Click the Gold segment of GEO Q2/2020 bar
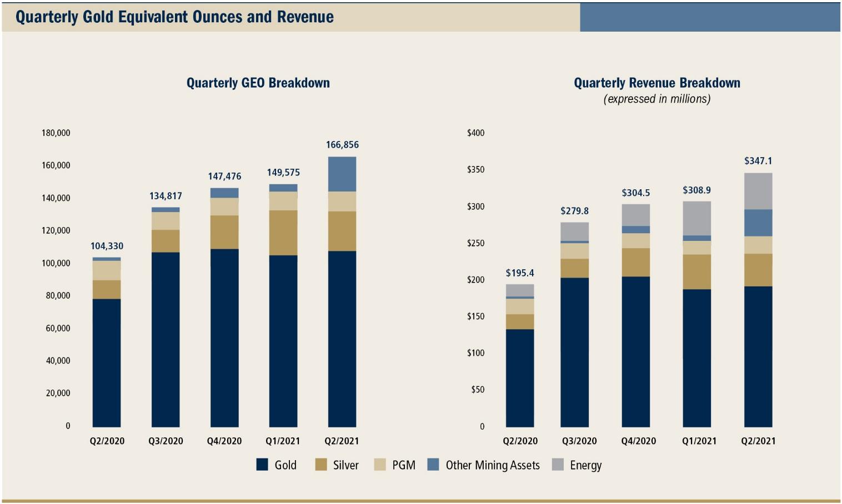 (x=107, y=363)
